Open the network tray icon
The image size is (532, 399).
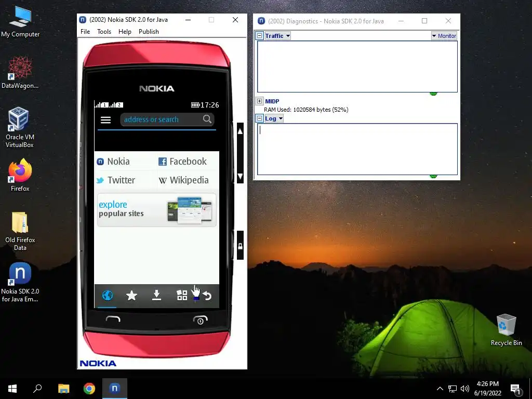coord(453,389)
